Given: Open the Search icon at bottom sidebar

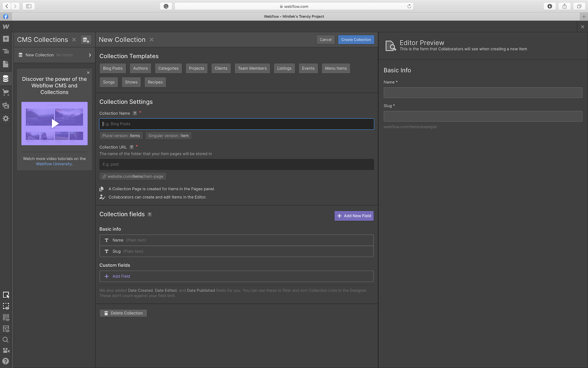Looking at the screenshot, I should (6, 340).
